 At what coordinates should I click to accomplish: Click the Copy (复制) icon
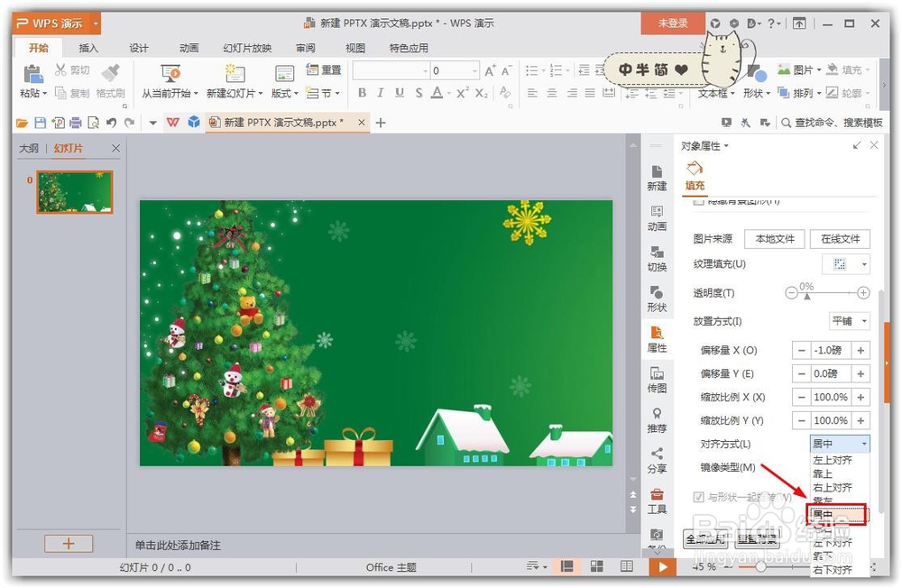[60, 93]
